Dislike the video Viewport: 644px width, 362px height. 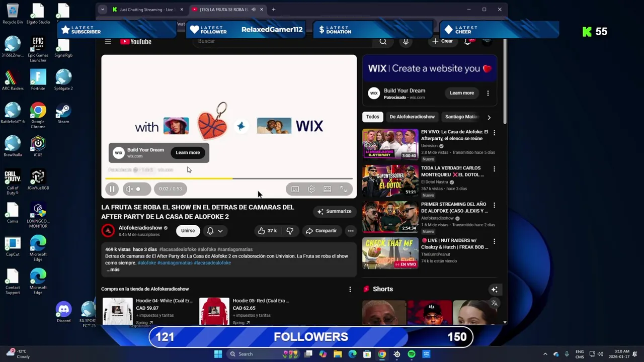(290, 231)
